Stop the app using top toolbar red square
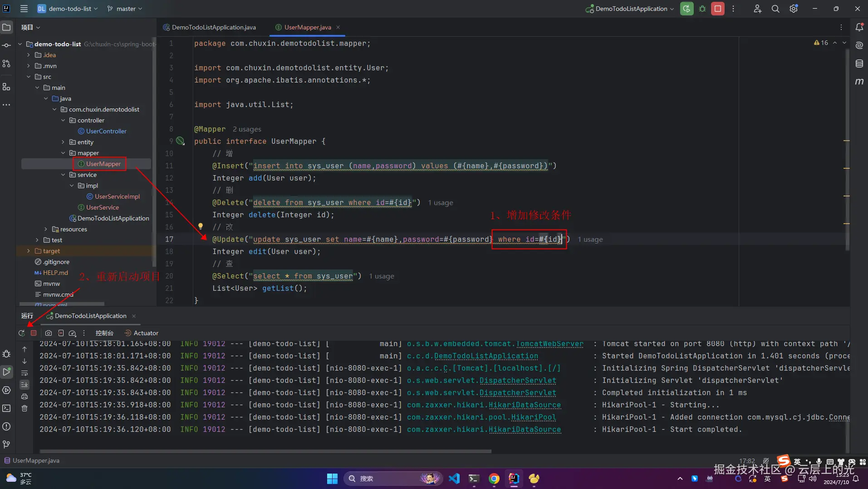 (718, 9)
